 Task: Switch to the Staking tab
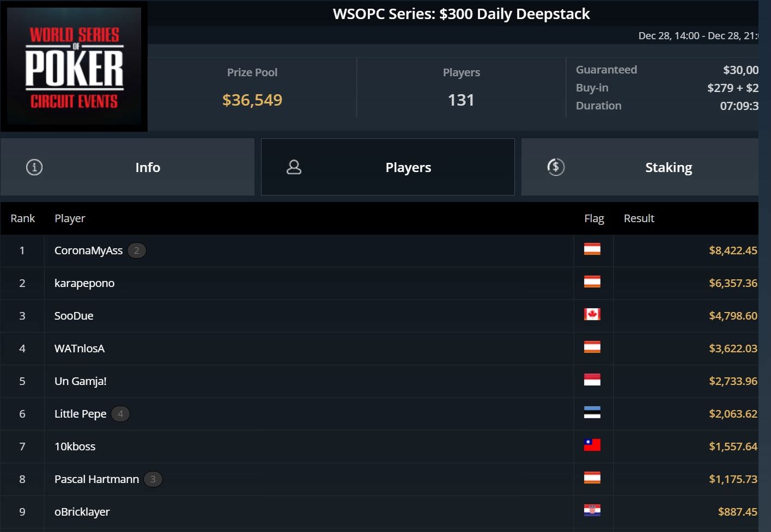point(640,167)
